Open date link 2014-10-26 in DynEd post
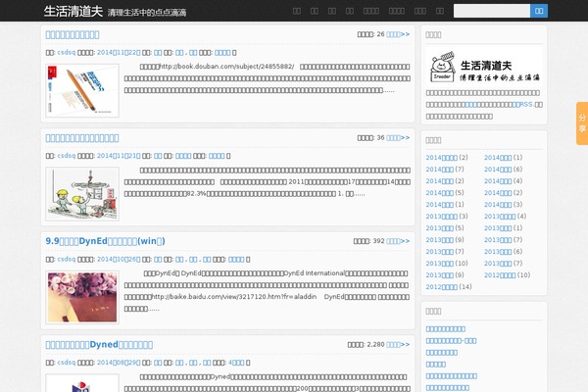588x392 pixels. pos(119,259)
